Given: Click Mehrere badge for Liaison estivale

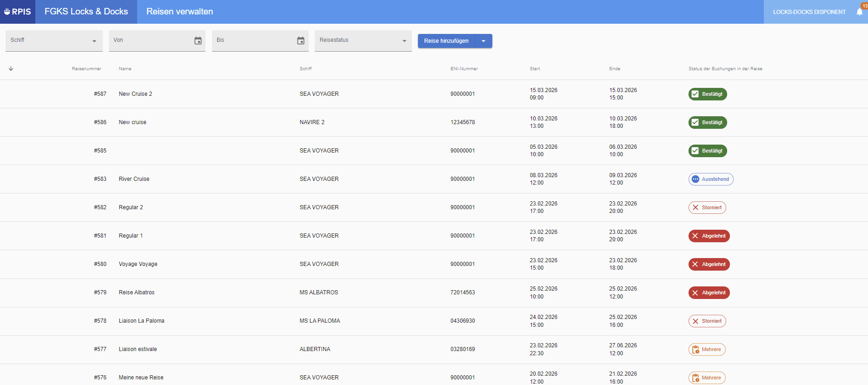Looking at the screenshot, I should pyautogui.click(x=707, y=349).
